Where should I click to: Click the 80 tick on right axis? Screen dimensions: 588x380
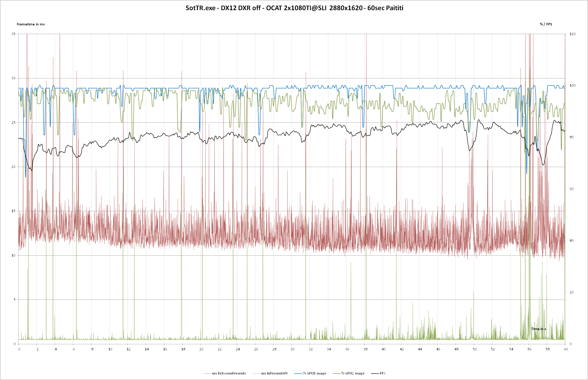571,137
